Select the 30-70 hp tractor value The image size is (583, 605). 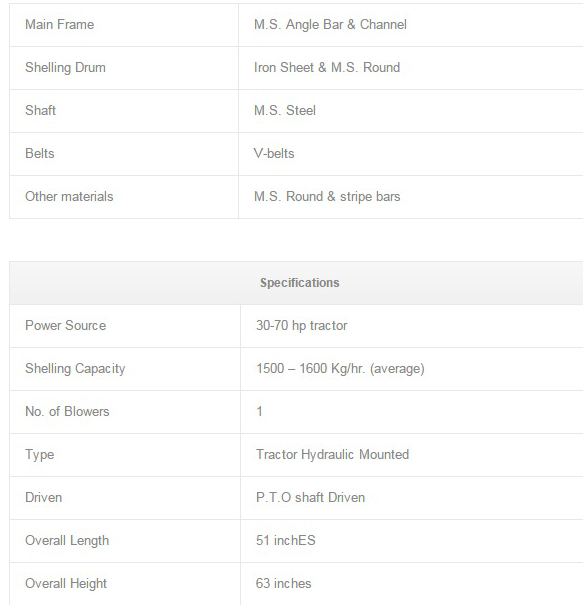[x=302, y=326]
